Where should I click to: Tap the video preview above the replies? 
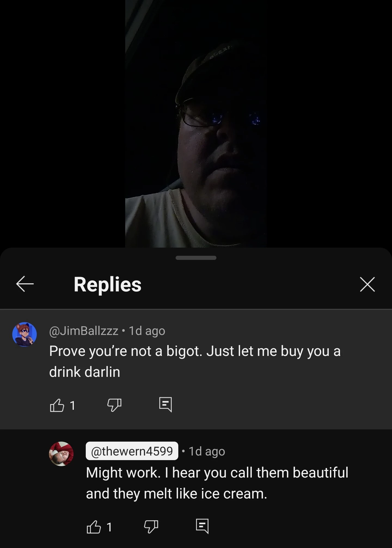(x=196, y=124)
